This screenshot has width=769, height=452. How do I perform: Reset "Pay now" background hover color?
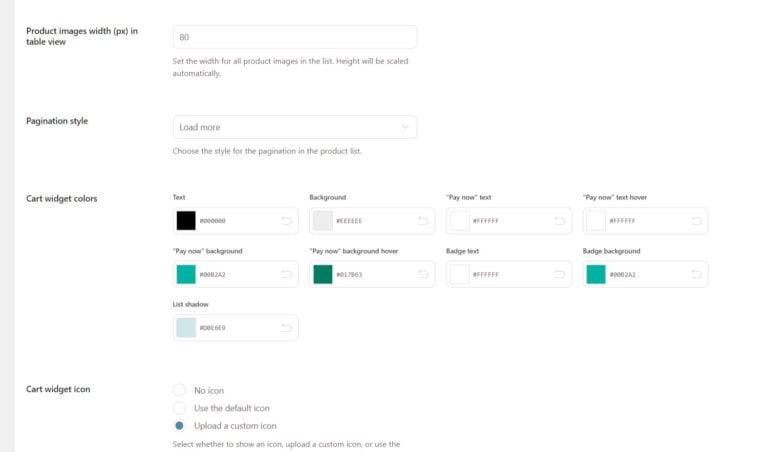(x=423, y=275)
